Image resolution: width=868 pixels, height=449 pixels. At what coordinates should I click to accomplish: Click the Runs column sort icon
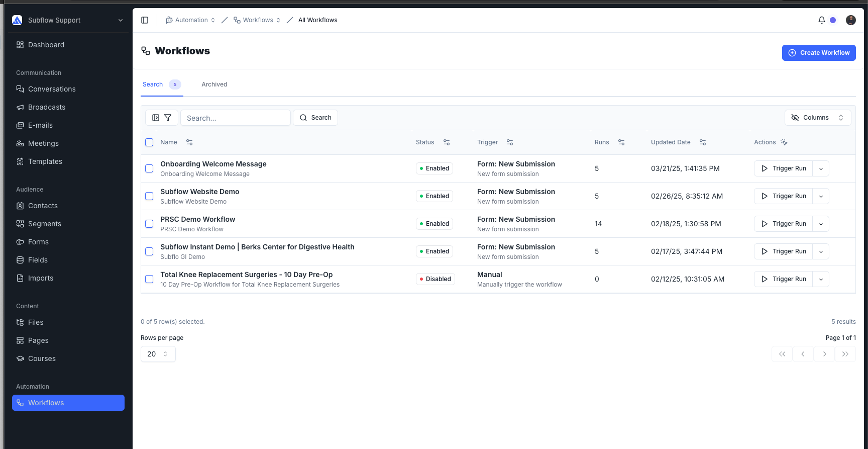[x=621, y=142]
